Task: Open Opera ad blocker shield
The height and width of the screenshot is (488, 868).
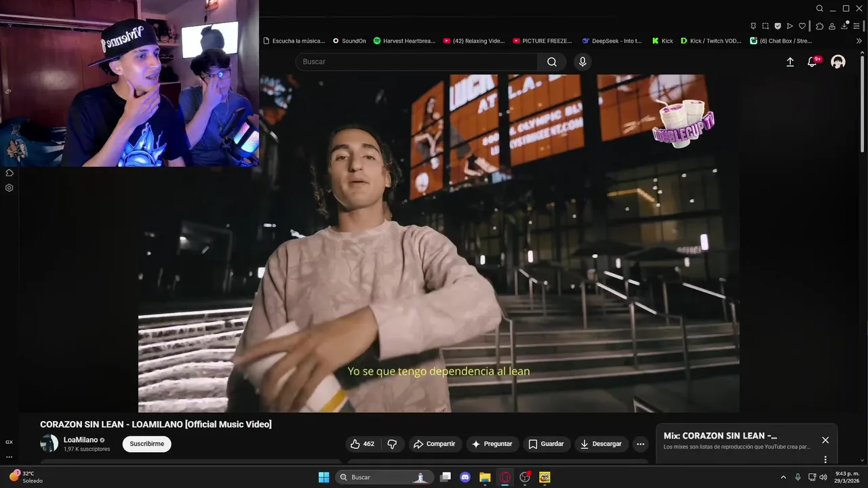Action: click(x=778, y=26)
